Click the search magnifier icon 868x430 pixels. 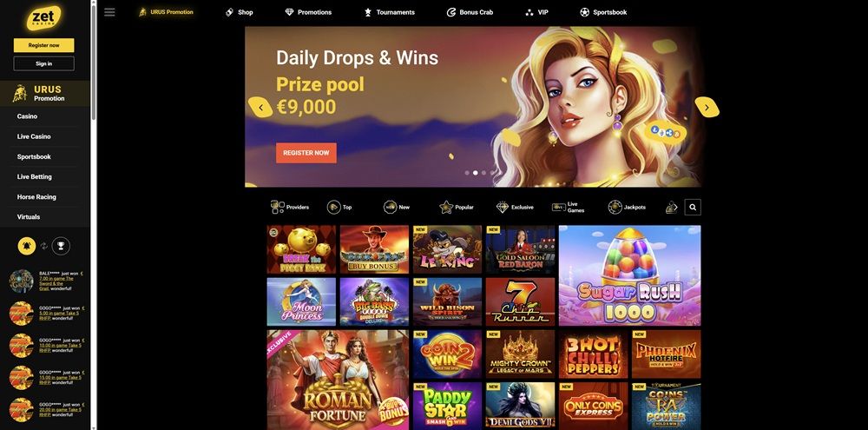[693, 208]
